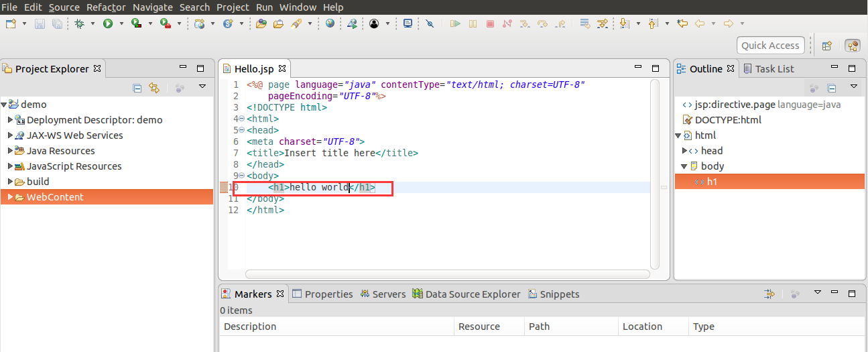Click the Open Perspective icon
Screen dimensions: 868x352
[827, 46]
